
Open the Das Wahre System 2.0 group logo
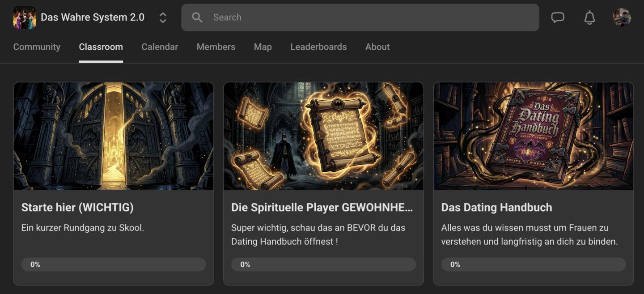(x=25, y=18)
